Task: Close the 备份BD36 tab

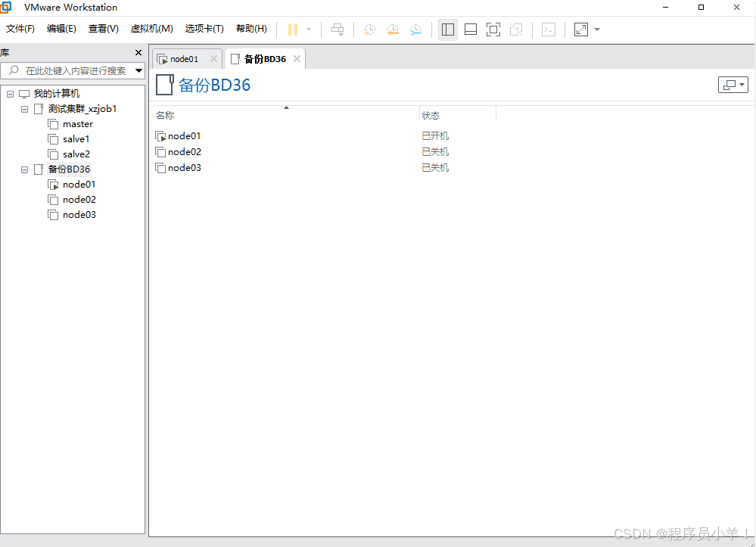Action: (x=297, y=59)
